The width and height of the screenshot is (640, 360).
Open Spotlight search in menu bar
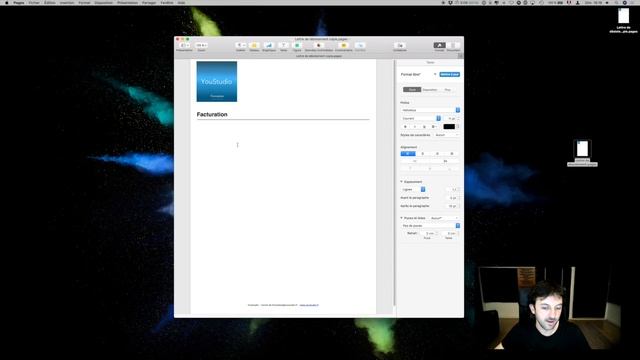(x=616, y=2)
